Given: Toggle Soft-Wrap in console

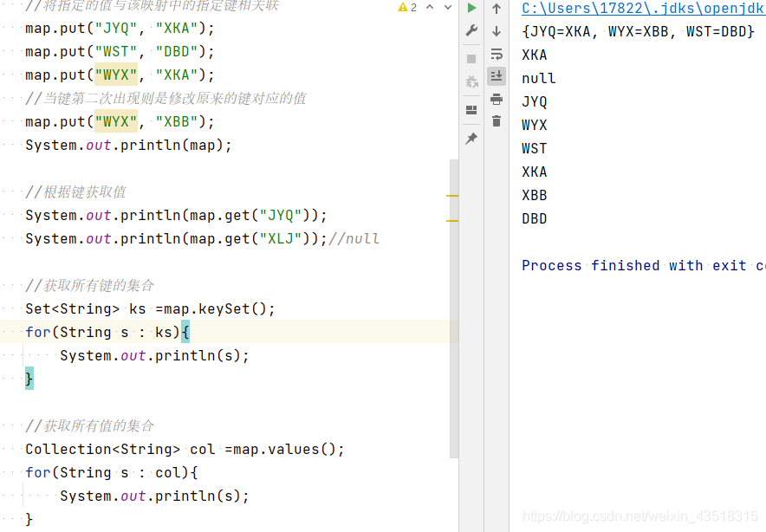Looking at the screenshot, I should tap(497, 54).
